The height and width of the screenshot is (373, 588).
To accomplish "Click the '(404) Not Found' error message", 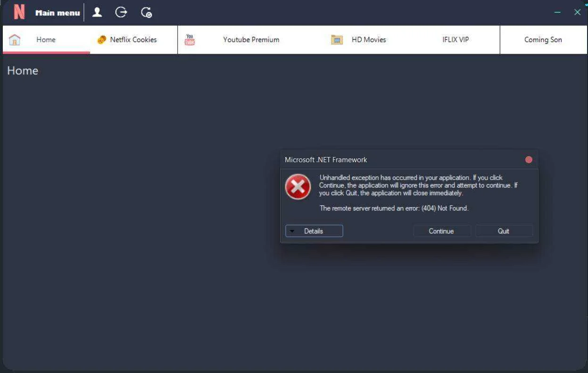I will click(x=394, y=208).
